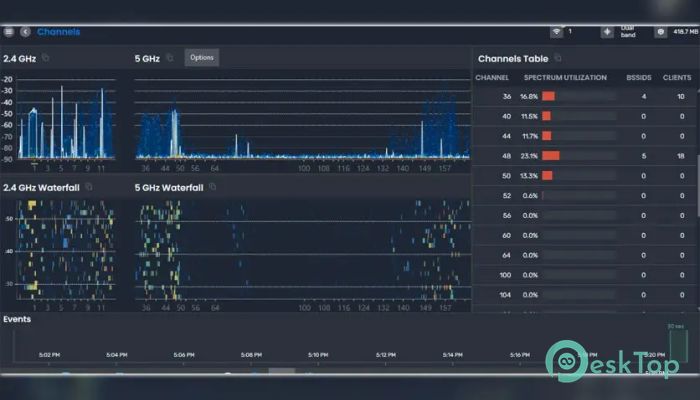Click BSSIDs value 4 for channel 36
Image resolution: width=700 pixels, height=400 pixels.
coord(644,96)
